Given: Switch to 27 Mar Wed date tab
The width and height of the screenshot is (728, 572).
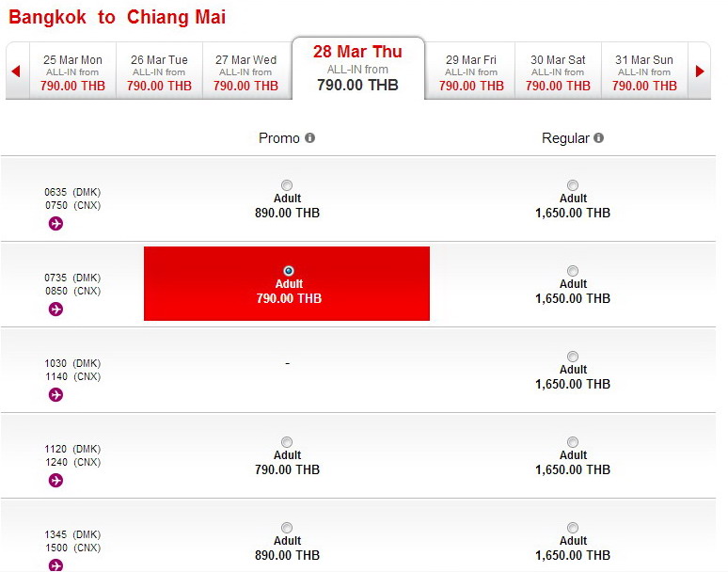Looking at the screenshot, I should click(246, 71).
